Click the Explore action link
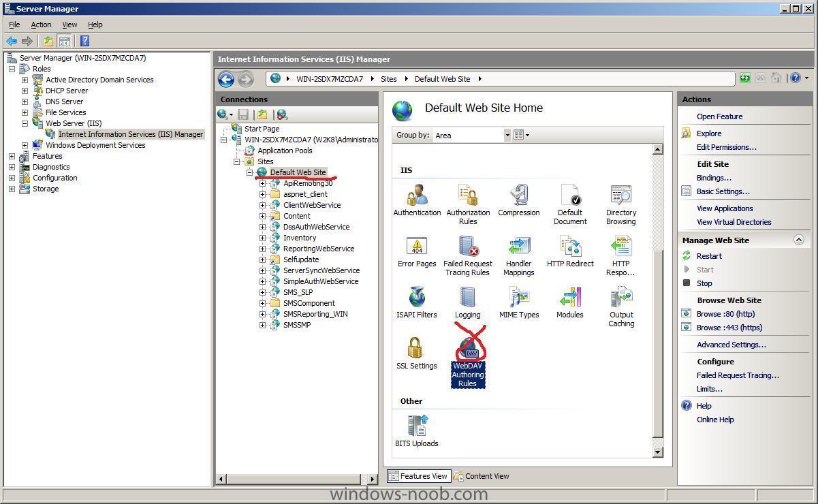 click(709, 133)
